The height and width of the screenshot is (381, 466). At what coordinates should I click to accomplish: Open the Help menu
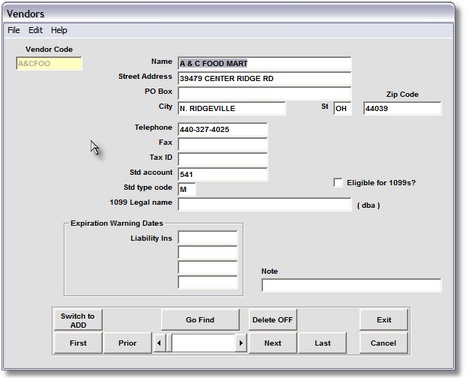(x=59, y=30)
